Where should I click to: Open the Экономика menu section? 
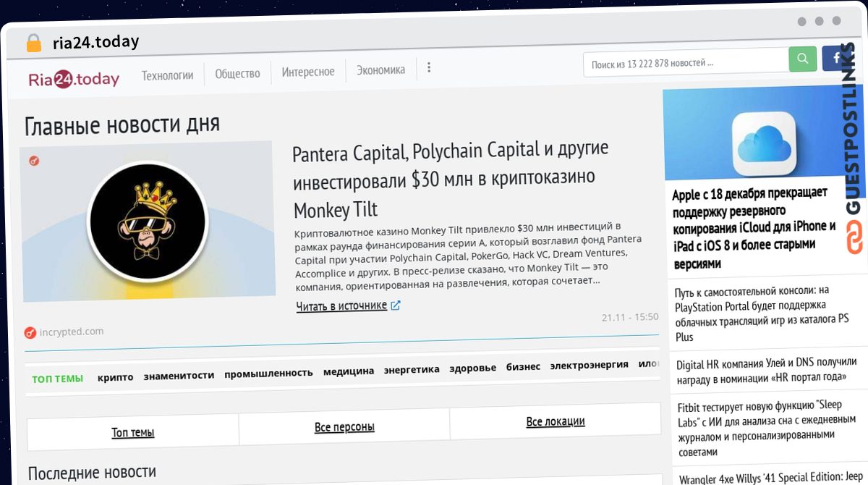click(381, 70)
